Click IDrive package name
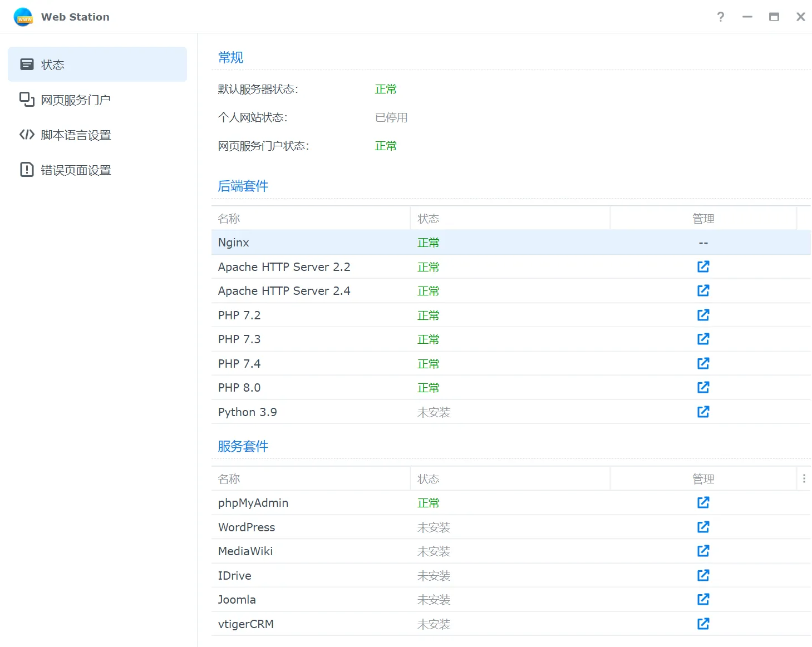Viewport: 812px width, 647px height. coord(234,575)
